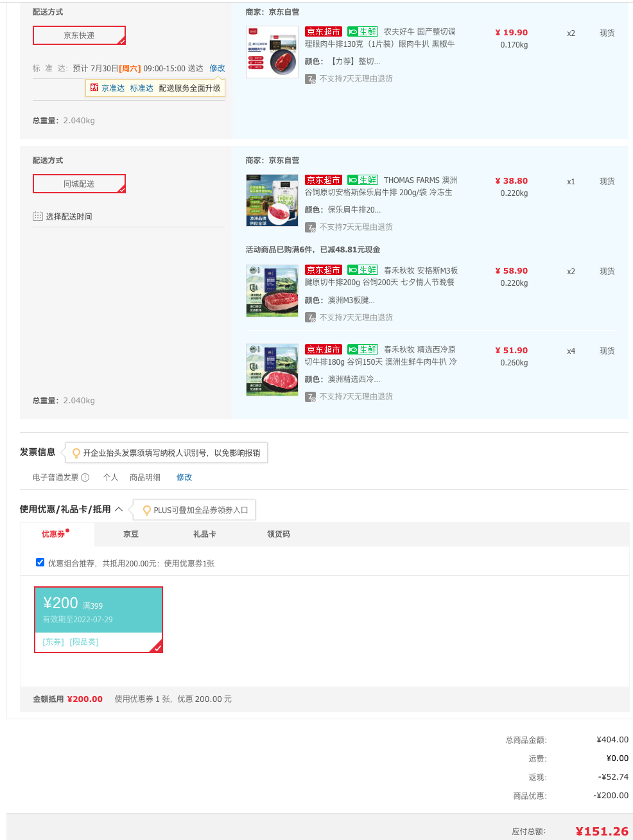
Task: Open 春禾秋牧 安格斯M3板腱 product title
Action: [x=381, y=276]
